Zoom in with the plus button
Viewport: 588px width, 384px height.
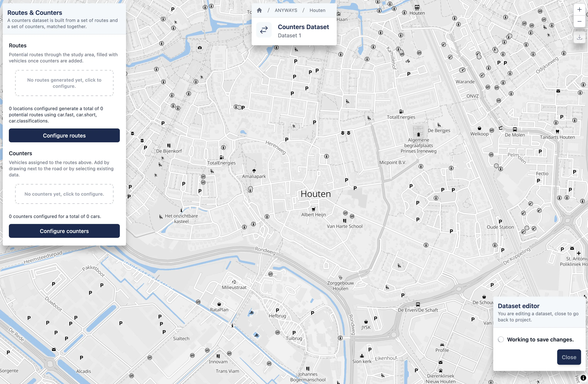click(x=579, y=10)
